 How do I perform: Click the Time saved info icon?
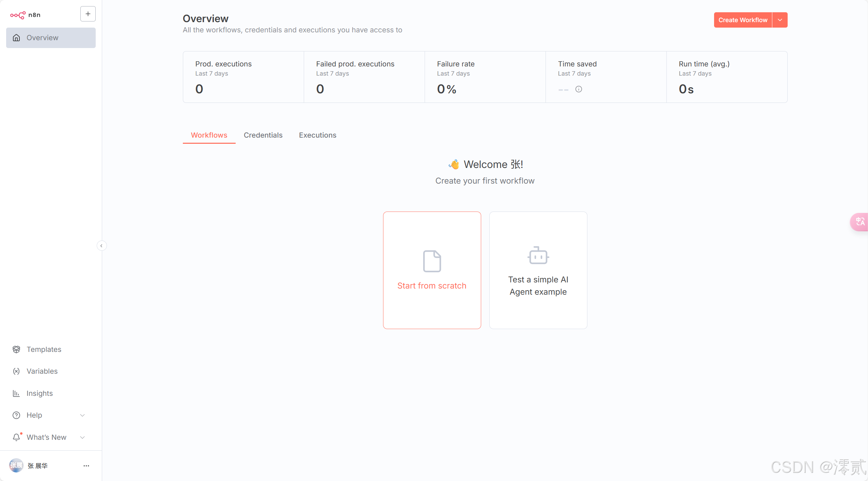pos(579,89)
